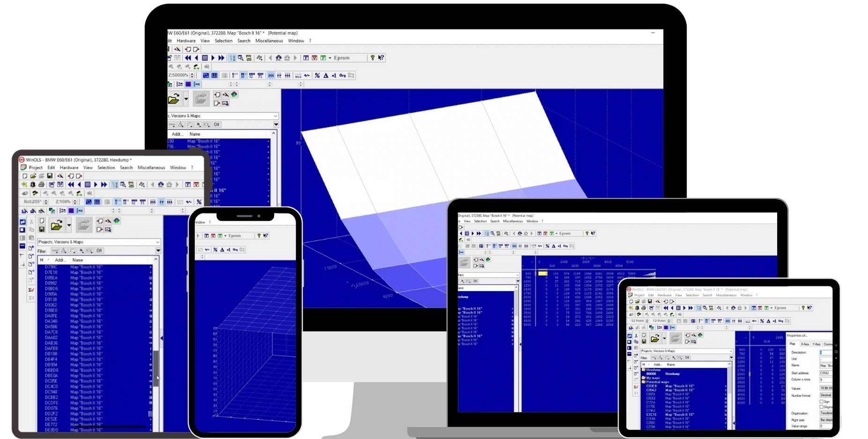Enable the Sign checkbox in the Properties panel
868x439 pixels.
(822, 402)
